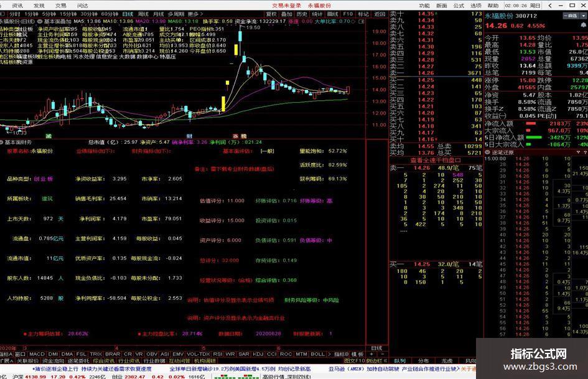588x379 pixels.
Task: Click the 标记 mark button
Action: coord(363,14)
